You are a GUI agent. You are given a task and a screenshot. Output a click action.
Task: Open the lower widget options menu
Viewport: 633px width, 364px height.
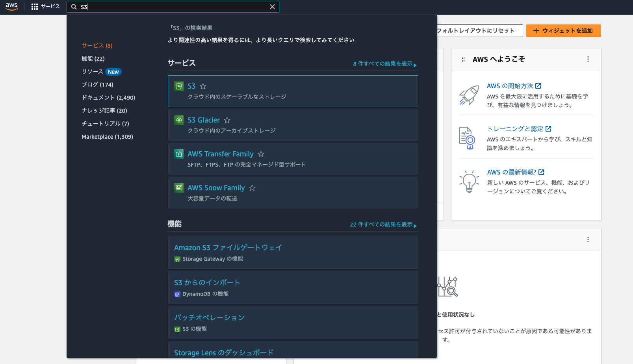588,240
